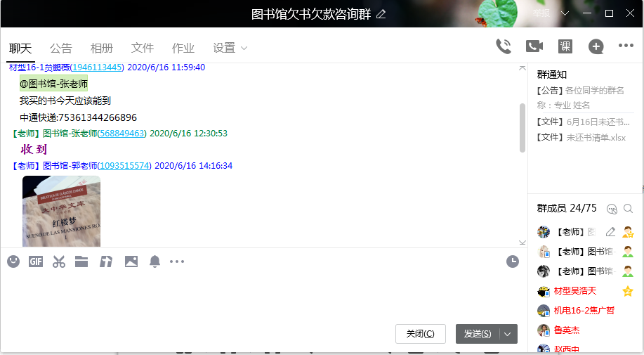Open the send picture icon
Viewport: 644px width, 355px height.
tap(131, 262)
